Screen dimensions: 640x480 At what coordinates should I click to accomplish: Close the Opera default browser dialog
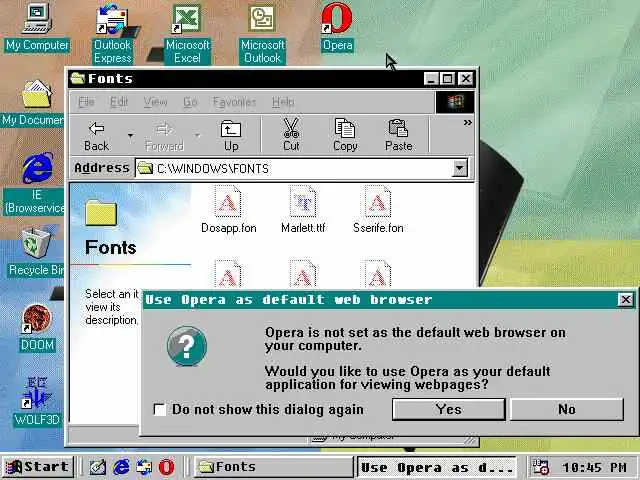(x=626, y=300)
